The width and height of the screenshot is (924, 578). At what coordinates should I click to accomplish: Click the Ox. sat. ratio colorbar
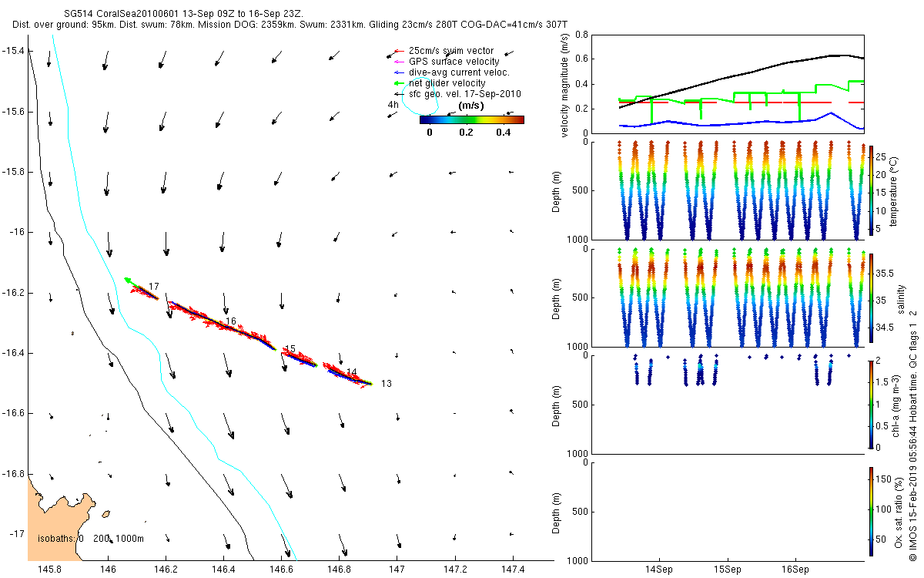871,511
